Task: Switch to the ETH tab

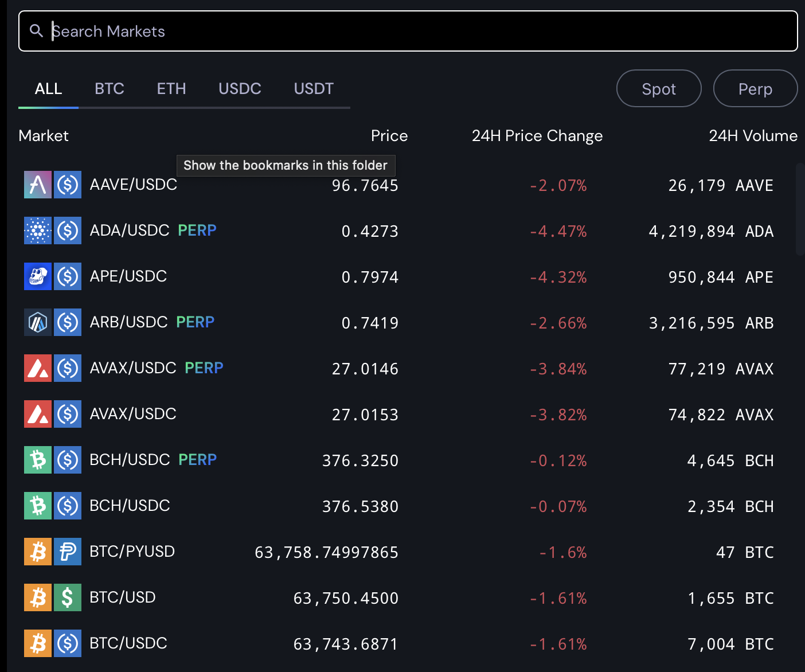Action: pos(171,89)
